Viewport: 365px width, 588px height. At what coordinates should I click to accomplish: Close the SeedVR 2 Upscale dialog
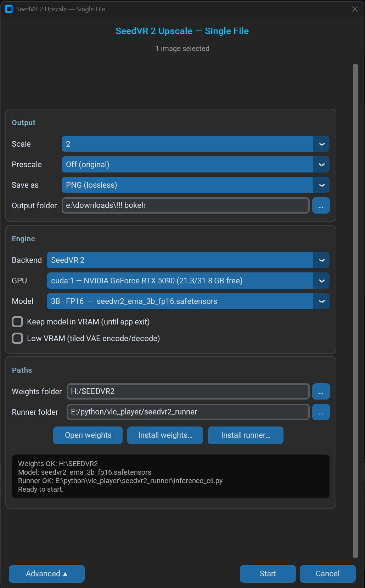[x=355, y=9]
